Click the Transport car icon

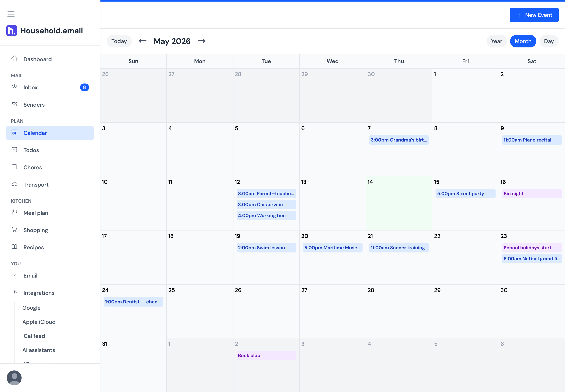tap(15, 184)
